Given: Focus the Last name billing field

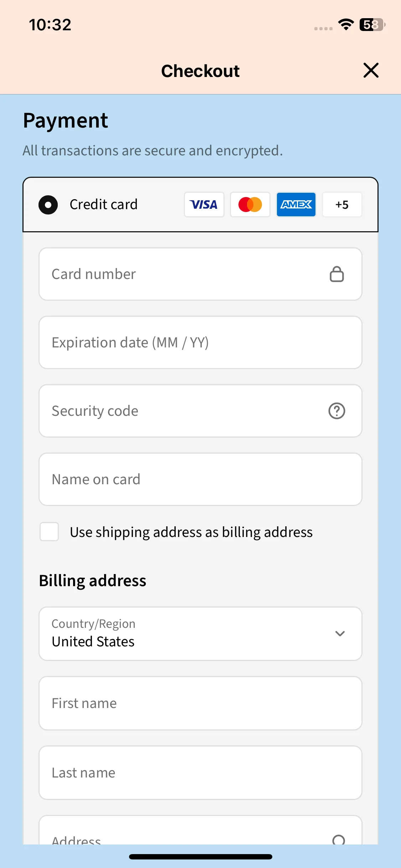Looking at the screenshot, I should click(x=200, y=773).
